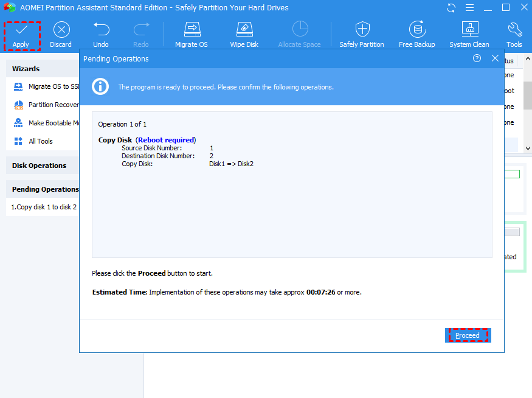
Task: Collapse the Pending Operations sidebar section
Action: coord(44,189)
